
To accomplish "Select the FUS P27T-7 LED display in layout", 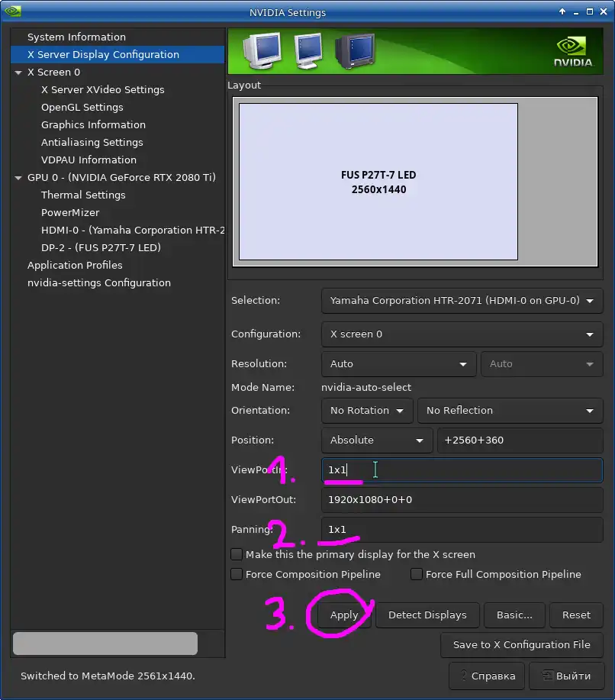I will (378, 182).
